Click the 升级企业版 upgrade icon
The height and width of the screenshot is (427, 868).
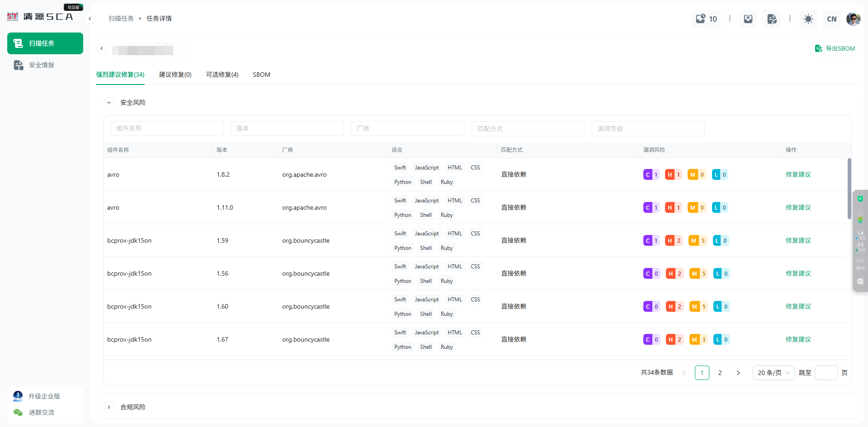click(18, 396)
